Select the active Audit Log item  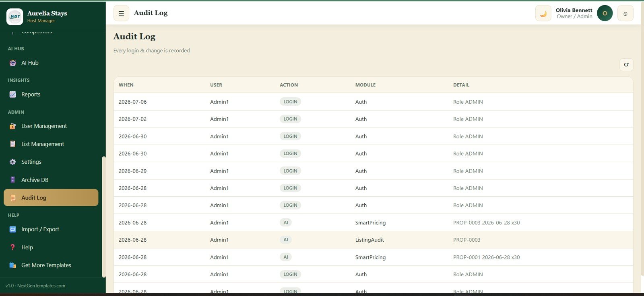coord(51,197)
